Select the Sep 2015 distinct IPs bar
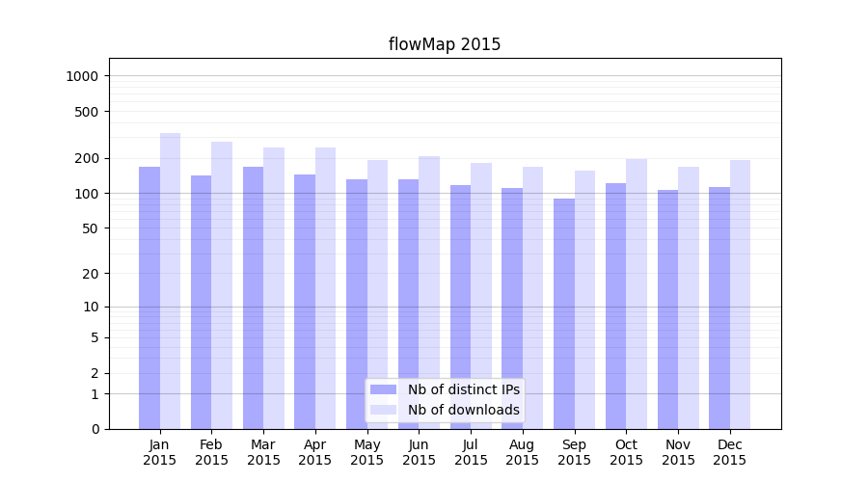Screen dimensions: 868x482 click(x=564, y=313)
